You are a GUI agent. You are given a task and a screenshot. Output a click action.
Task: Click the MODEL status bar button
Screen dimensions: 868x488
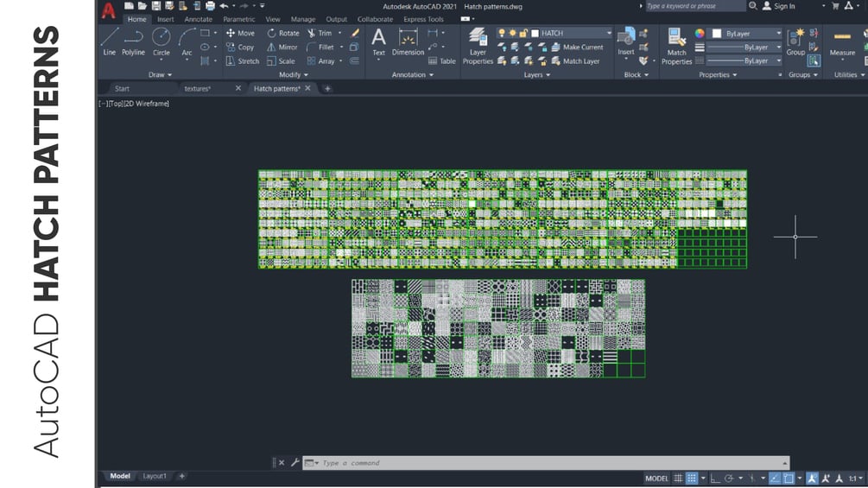[656, 478]
